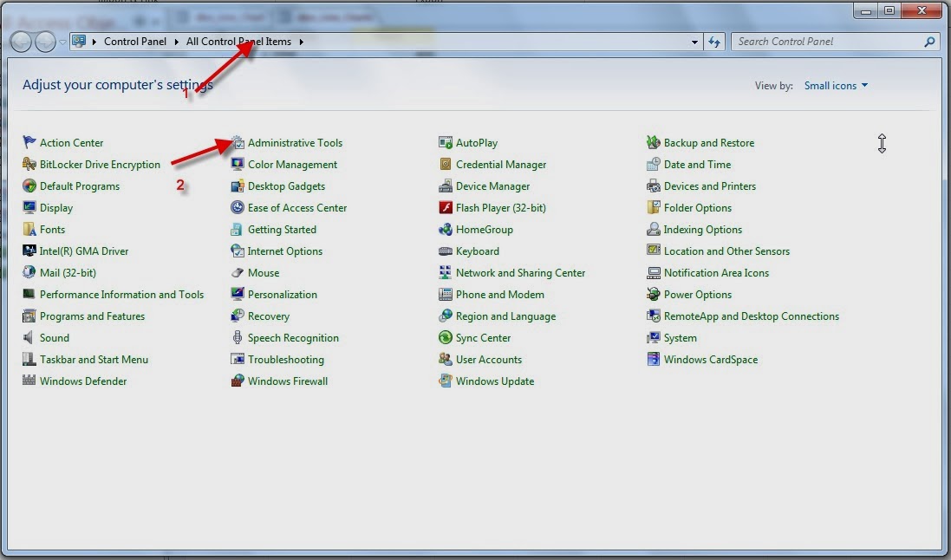The width and height of the screenshot is (951, 560).
Task: Click the Windows Firewall icon
Action: (238, 381)
